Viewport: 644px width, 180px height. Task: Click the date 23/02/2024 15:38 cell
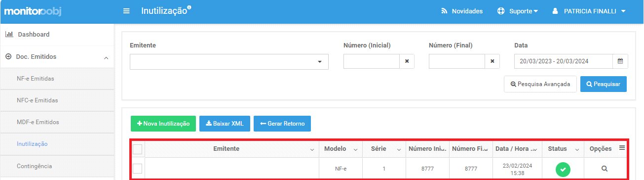[x=517, y=169]
